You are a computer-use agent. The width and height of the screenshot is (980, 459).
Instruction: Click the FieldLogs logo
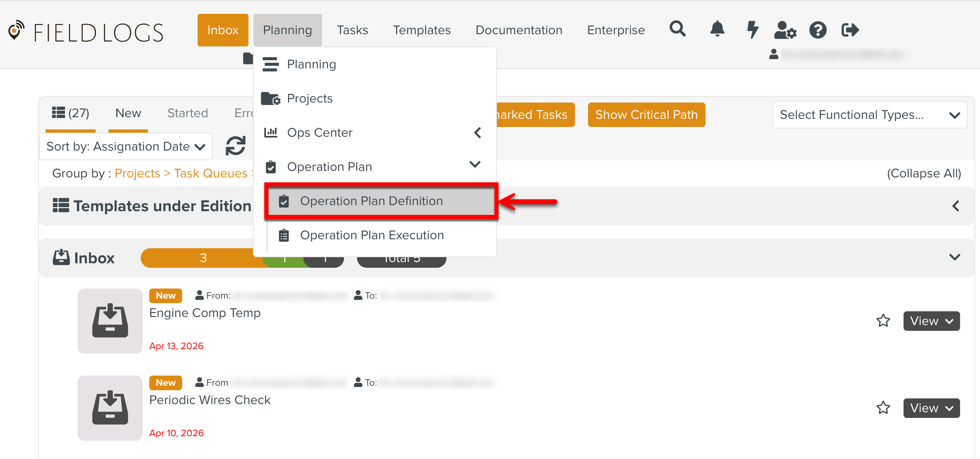click(86, 32)
